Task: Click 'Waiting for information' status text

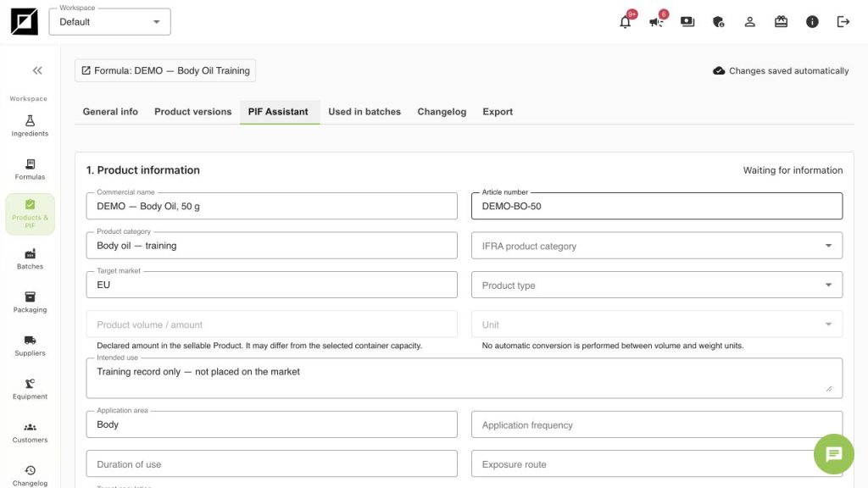Action: pos(793,170)
